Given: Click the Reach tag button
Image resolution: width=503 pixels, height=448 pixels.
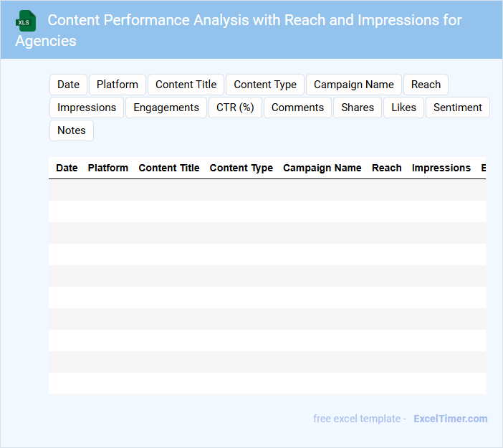Looking at the screenshot, I should (426, 85).
